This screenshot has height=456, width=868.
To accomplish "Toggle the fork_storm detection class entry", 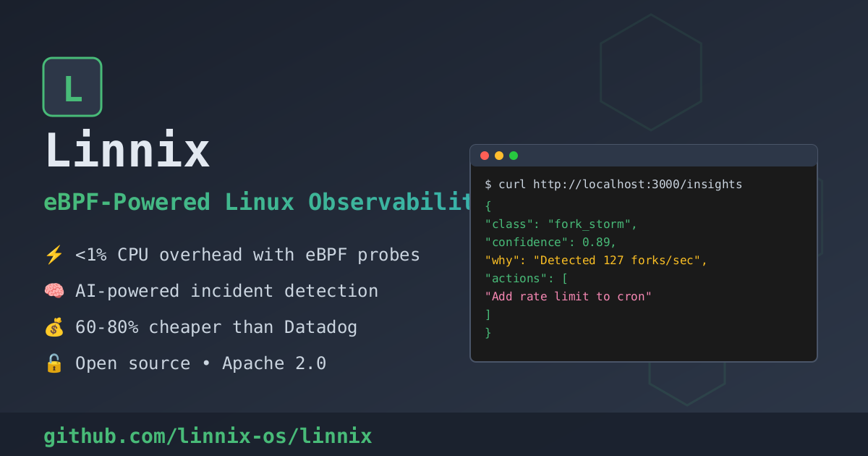I will coord(561,224).
